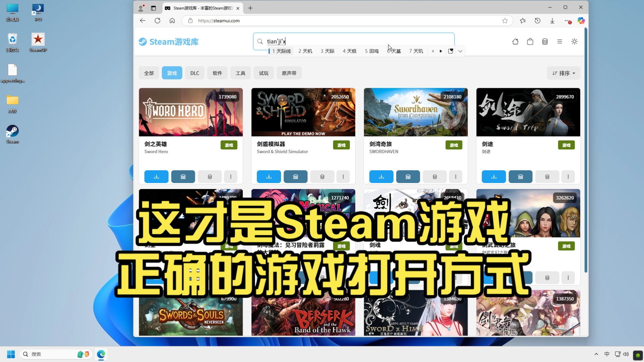
Task: Go to next IME candidate page
Action: [x=441, y=51]
